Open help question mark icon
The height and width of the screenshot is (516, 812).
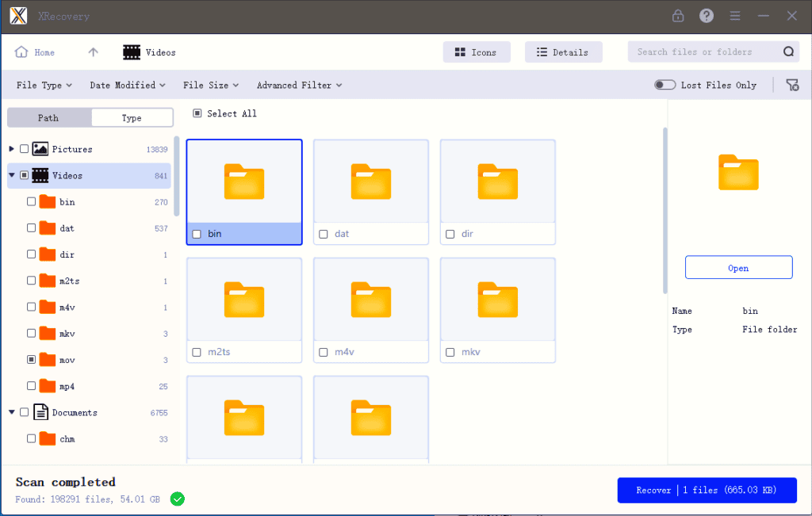coord(707,16)
